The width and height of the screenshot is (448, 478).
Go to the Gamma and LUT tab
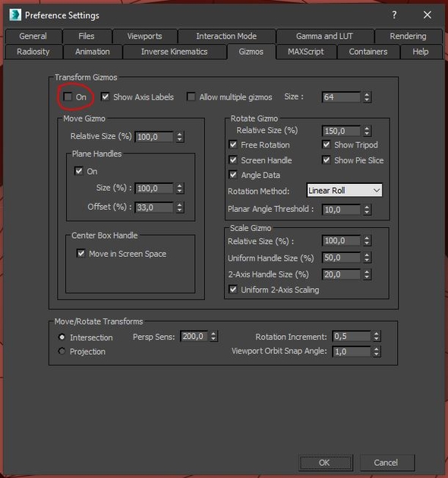[325, 36]
